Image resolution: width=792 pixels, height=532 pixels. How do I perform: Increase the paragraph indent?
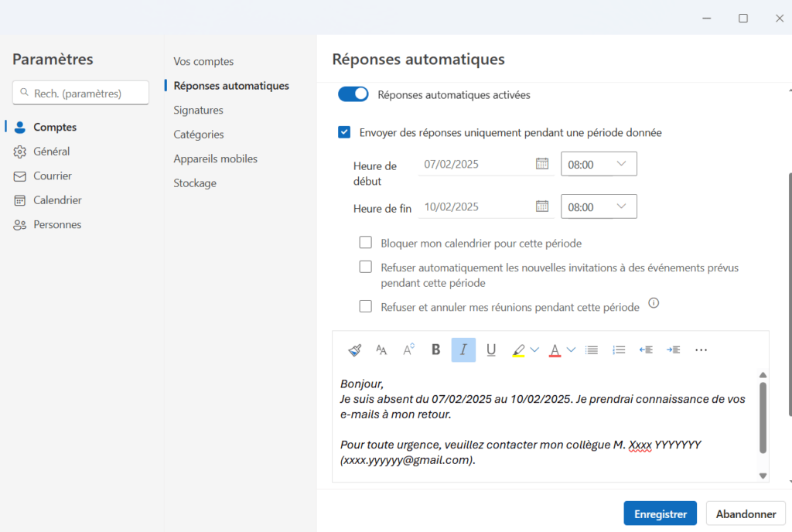point(673,350)
